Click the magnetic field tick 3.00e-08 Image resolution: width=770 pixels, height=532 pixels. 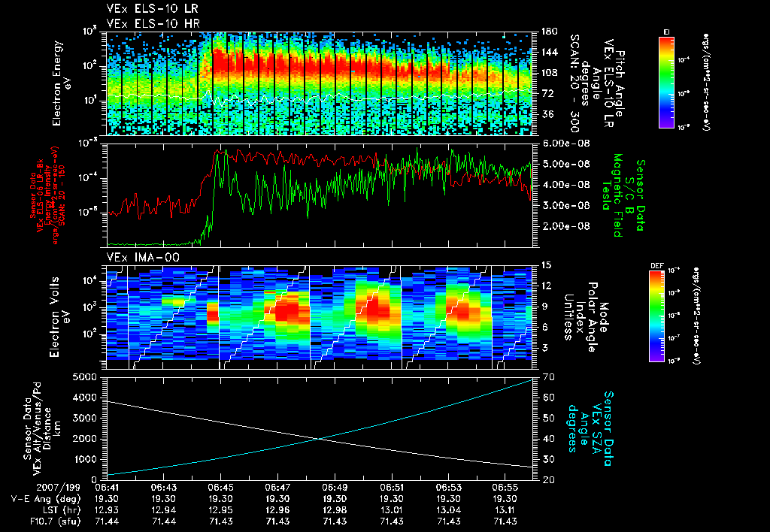(x=565, y=205)
